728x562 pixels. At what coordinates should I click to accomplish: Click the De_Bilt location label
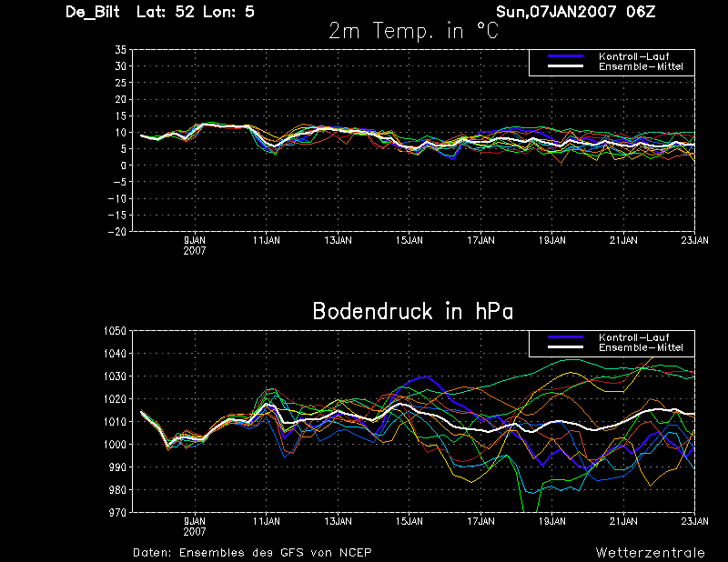(x=93, y=12)
